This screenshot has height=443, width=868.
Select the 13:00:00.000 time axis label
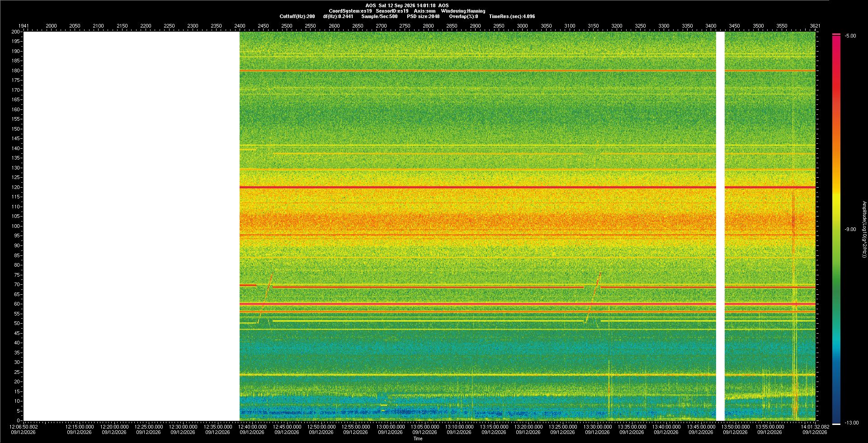pyautogui.click(x=391, y=427)
